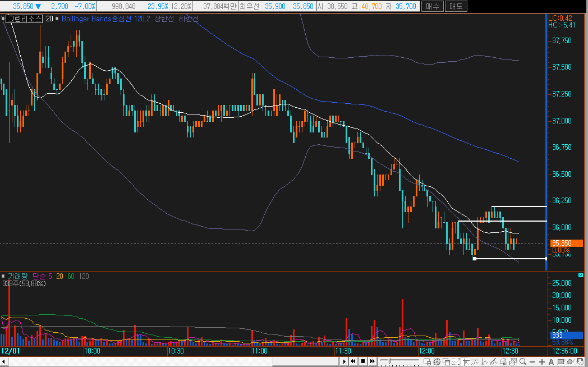Click the 상한선 upper band legend

click(164, 19)
